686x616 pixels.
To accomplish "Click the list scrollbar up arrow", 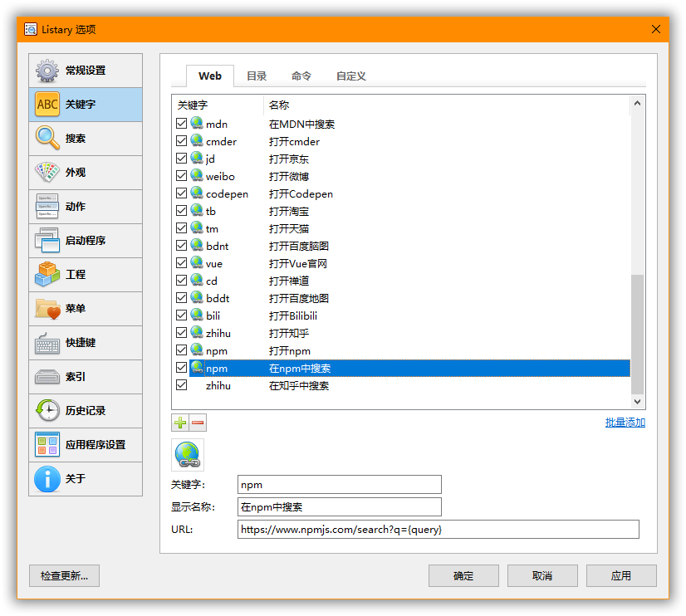I will (638, 103).
